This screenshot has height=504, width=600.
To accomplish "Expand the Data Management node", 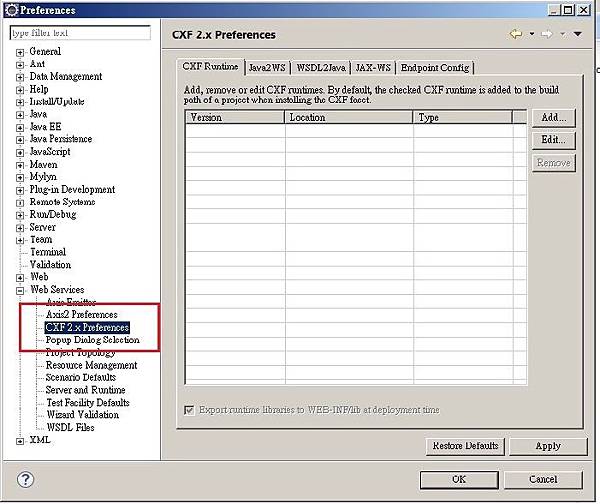I will [x=20, y=77].
